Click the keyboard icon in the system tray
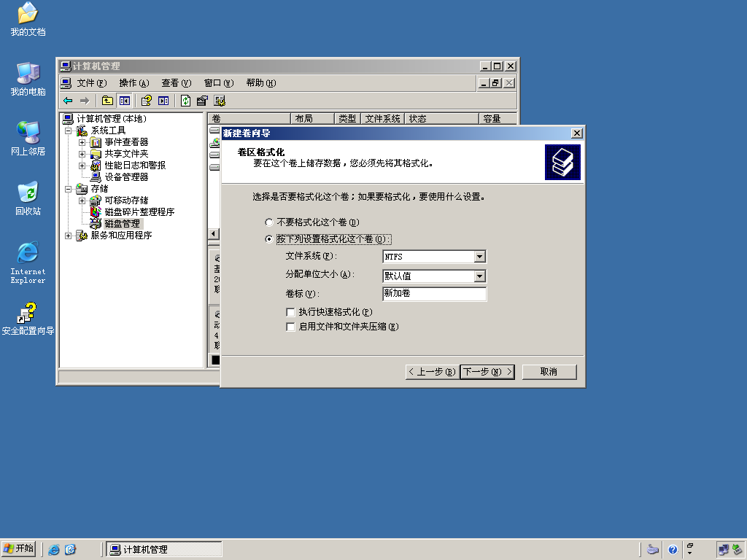747x560 pixels. [653, 550]
